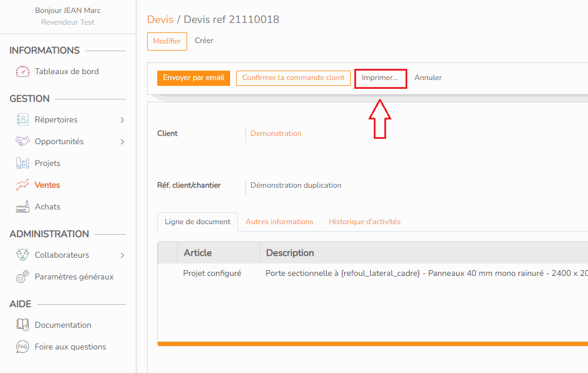Click the Ventes chart icon

pyautogui.click(x=22, y=185)
